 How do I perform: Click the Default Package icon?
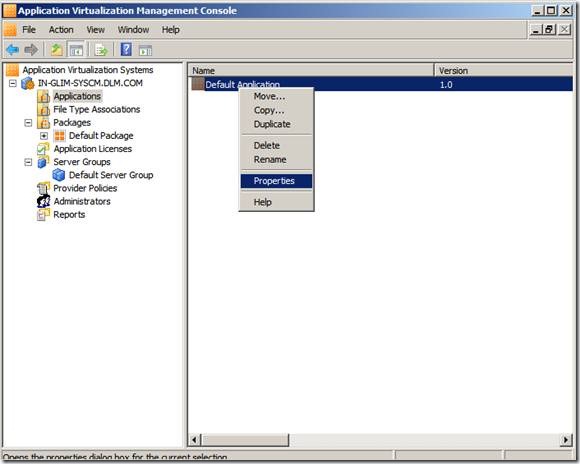tap(59, 136)
